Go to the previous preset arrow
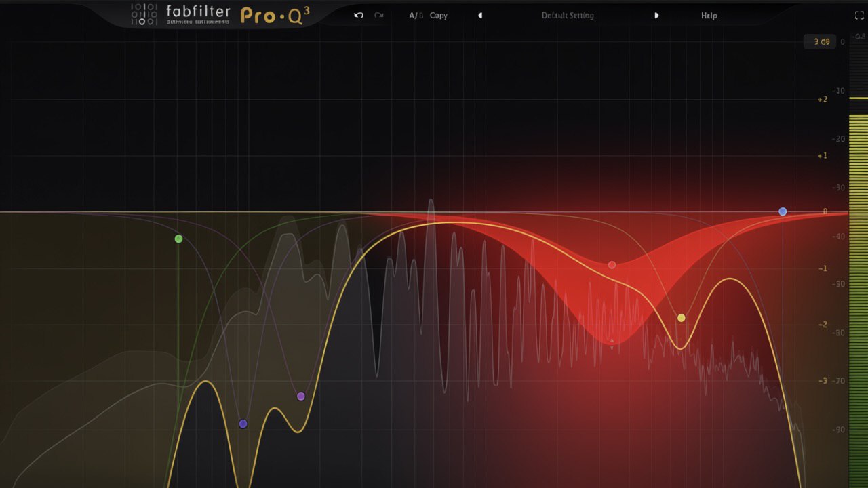The height and width of the screenshot is (488, 868). (x=480, y=16)
